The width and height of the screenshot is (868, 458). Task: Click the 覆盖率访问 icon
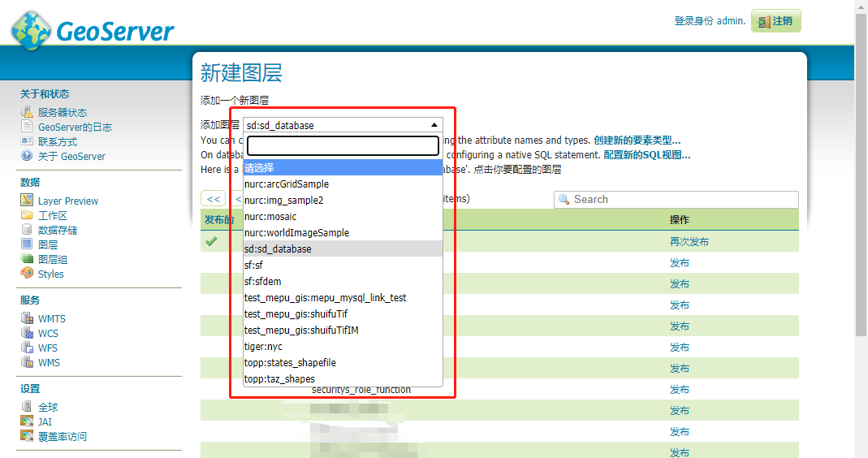(27, 436)
